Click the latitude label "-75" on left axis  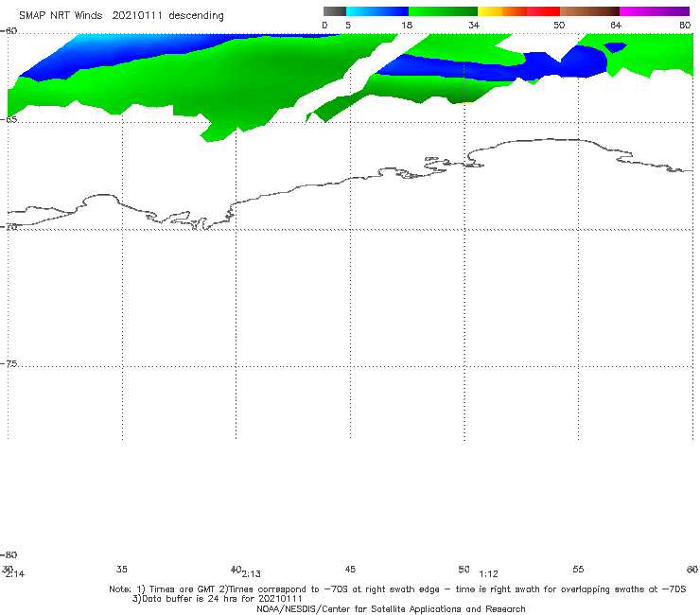[9, 363]
